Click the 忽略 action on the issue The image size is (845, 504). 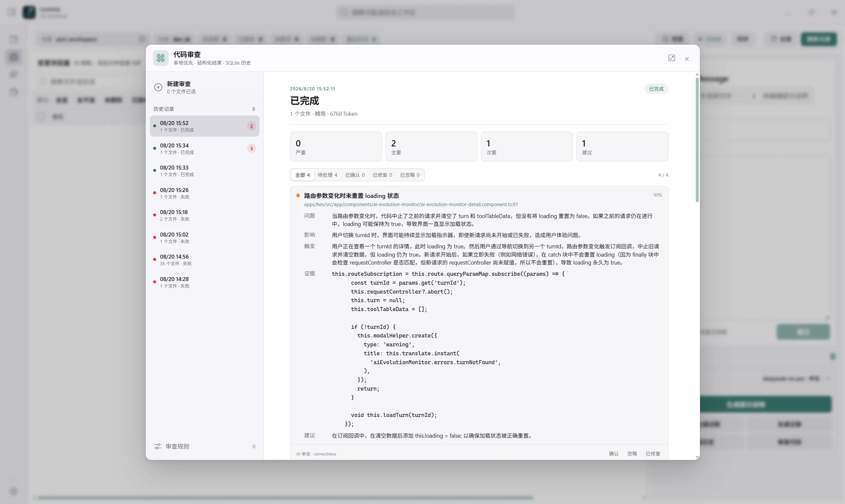click(632, 454)
